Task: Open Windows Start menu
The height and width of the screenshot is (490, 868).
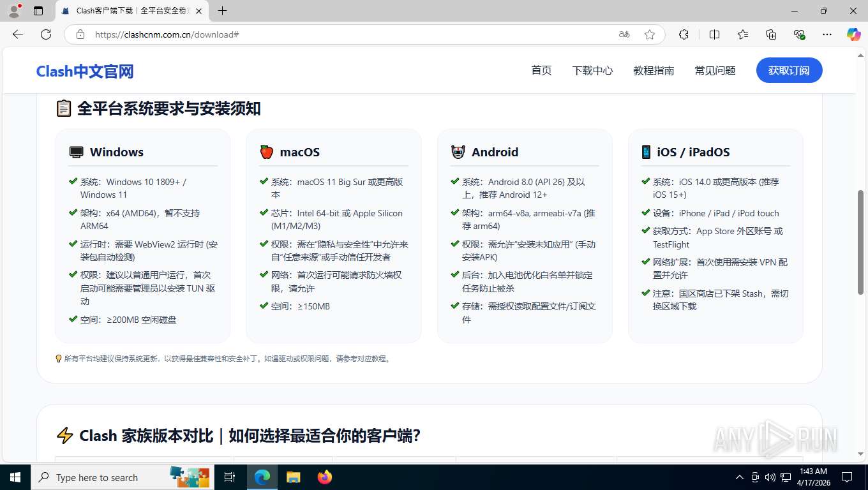Action: 15,477
